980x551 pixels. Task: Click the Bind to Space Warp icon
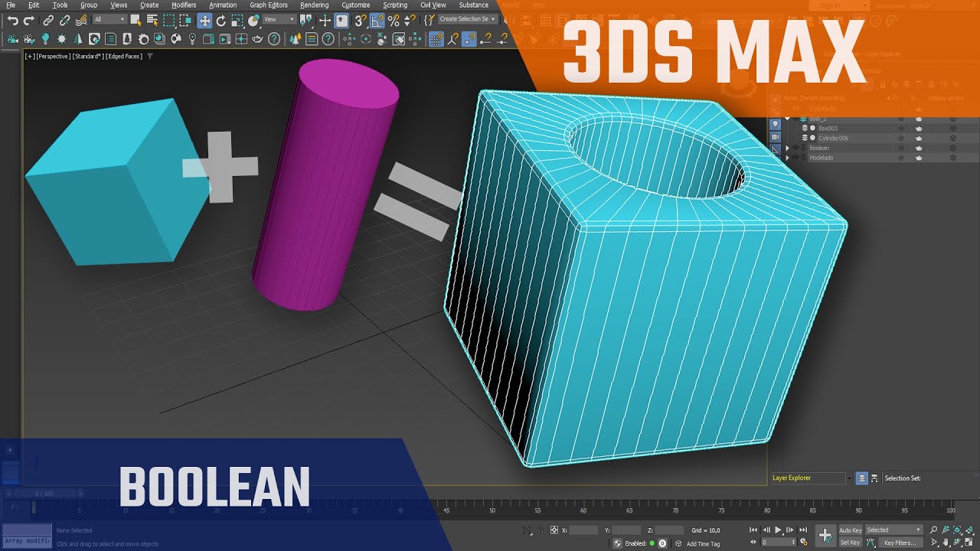pos(80,21)
